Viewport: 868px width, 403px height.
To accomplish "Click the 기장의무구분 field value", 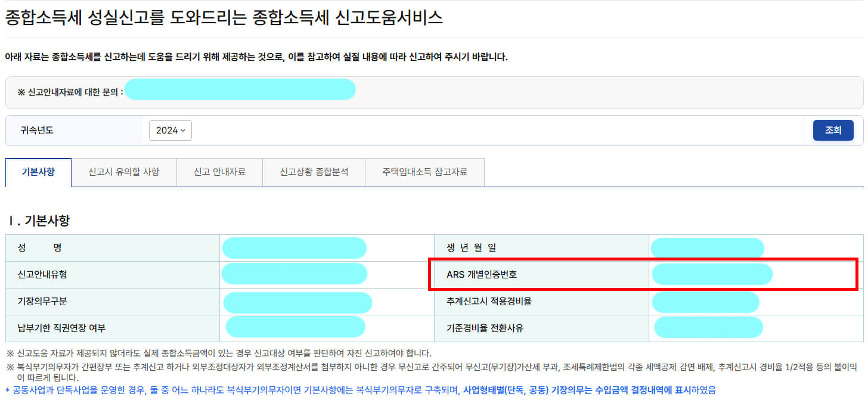I will coord(297,302).
